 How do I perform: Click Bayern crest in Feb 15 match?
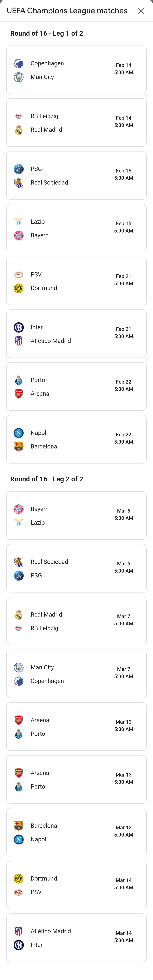pos(19,236)
